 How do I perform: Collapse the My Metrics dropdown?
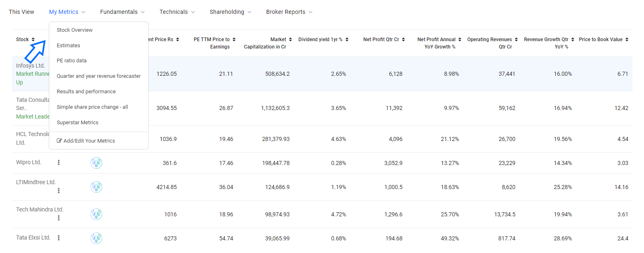pyautogui.click(x=67, y=12)
